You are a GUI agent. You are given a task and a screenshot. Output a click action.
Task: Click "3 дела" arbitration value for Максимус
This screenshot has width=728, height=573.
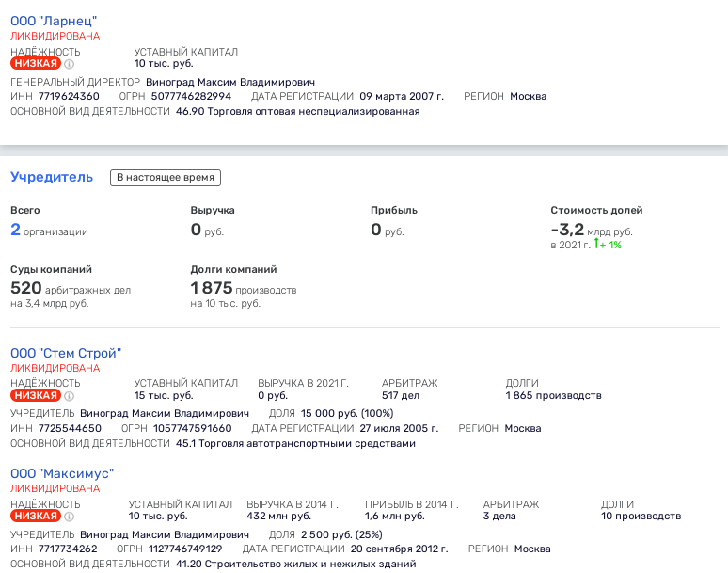point(499,516)
